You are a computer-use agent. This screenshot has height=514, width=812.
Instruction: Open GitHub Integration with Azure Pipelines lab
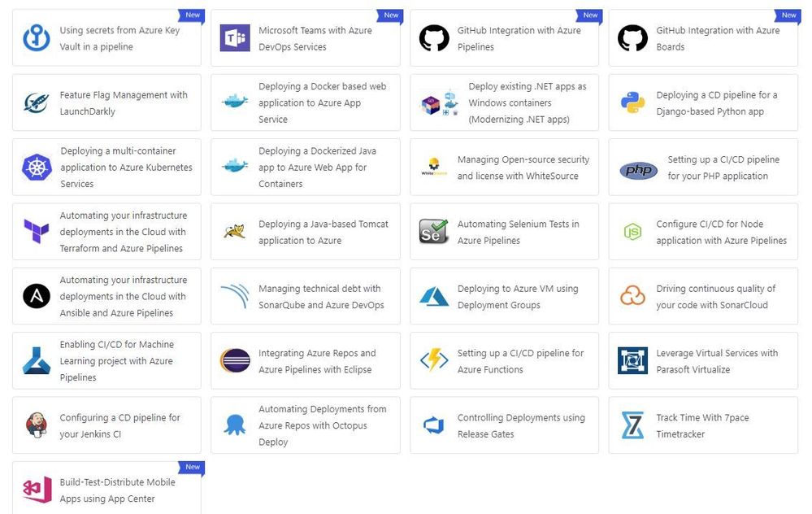505,38
